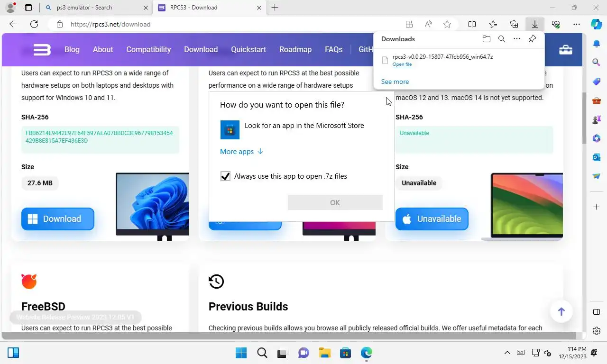Click Open file link for rpcs3 download
This screenshot has width=607, height=364.
click(x=402, y=64)
